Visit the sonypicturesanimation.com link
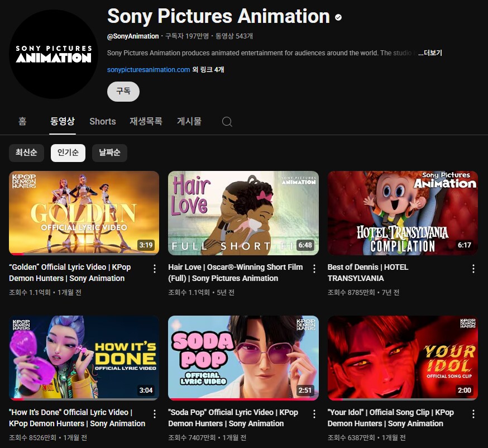The image size is (488, 448). coord(149,70)
